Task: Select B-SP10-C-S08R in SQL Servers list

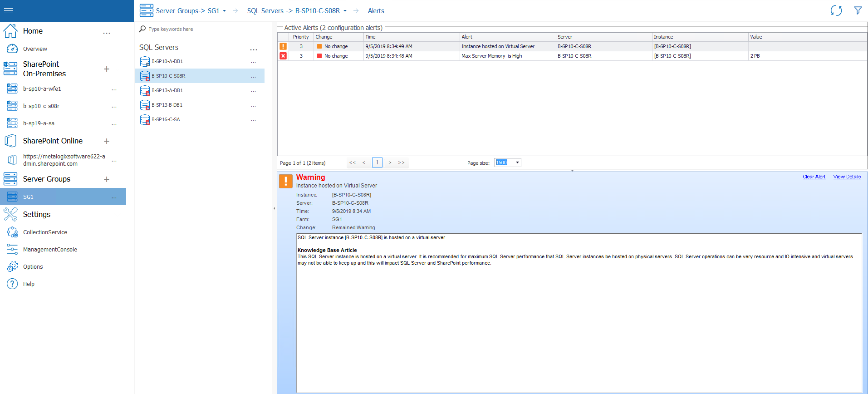Action: [200, 76]
